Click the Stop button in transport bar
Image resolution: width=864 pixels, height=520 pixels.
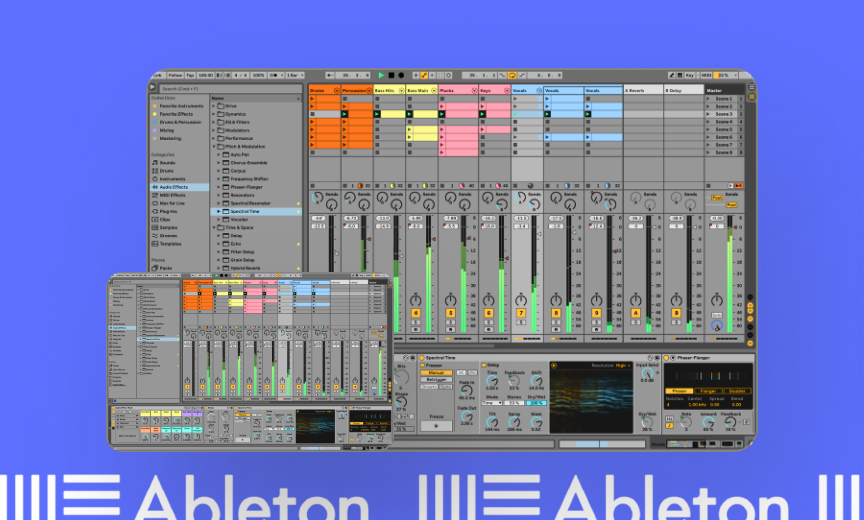click(391, 75)
